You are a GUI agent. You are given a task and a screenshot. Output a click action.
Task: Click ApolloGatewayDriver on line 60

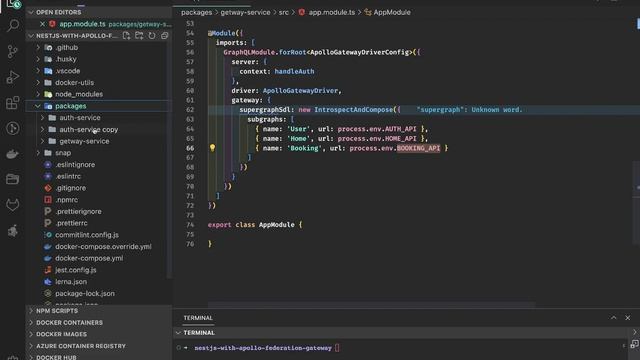coord(300,91)
